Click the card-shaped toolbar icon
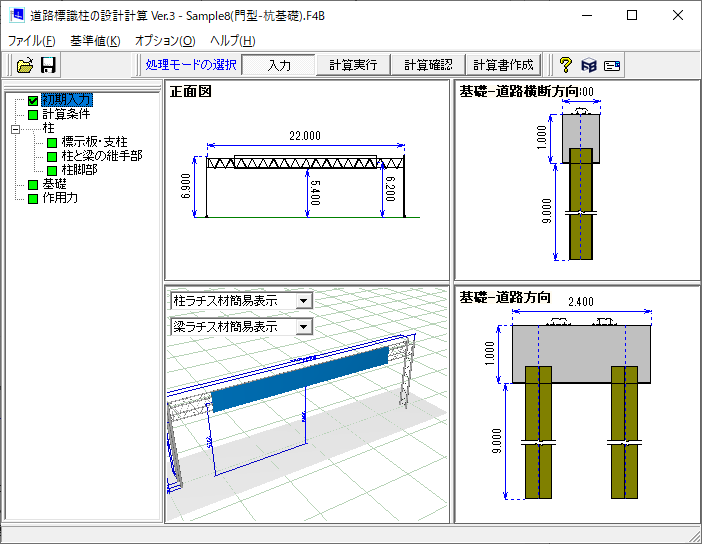Viewport: 702px width, 544px height. tap(612, 66)
